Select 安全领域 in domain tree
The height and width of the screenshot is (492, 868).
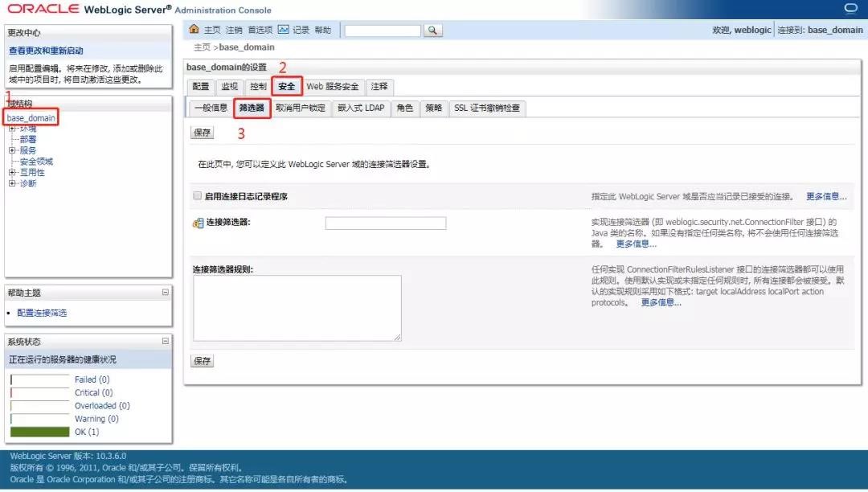[x=36, y=161]
